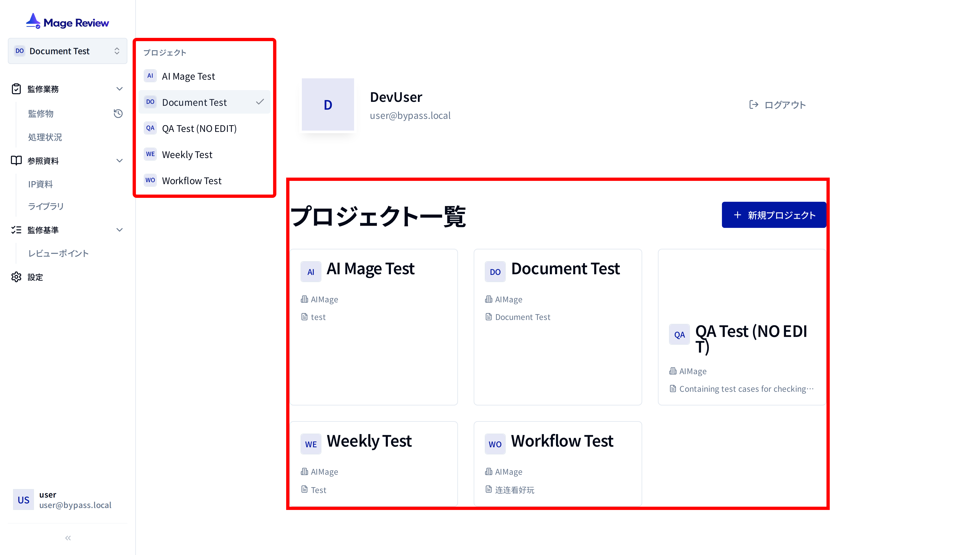Collapse the 監修業務 section chevron
This screenshot has width=980, height=555.
[119, 89]
